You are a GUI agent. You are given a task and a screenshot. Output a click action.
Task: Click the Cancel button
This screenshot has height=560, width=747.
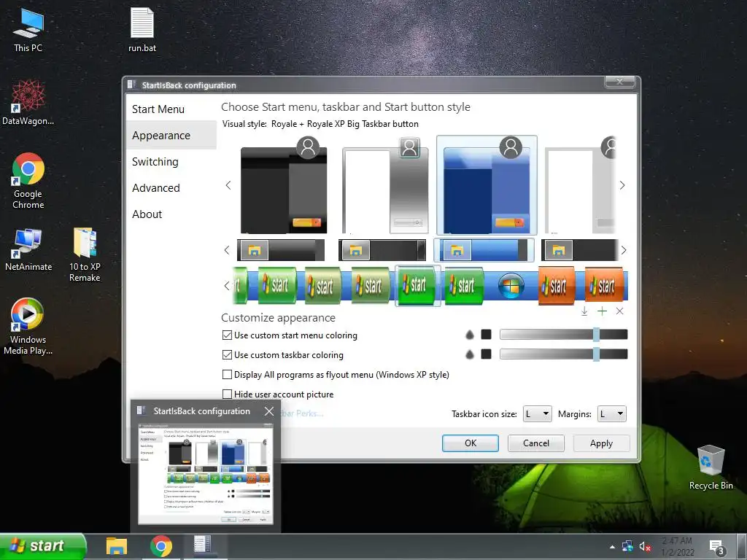[x=536, y=443]
